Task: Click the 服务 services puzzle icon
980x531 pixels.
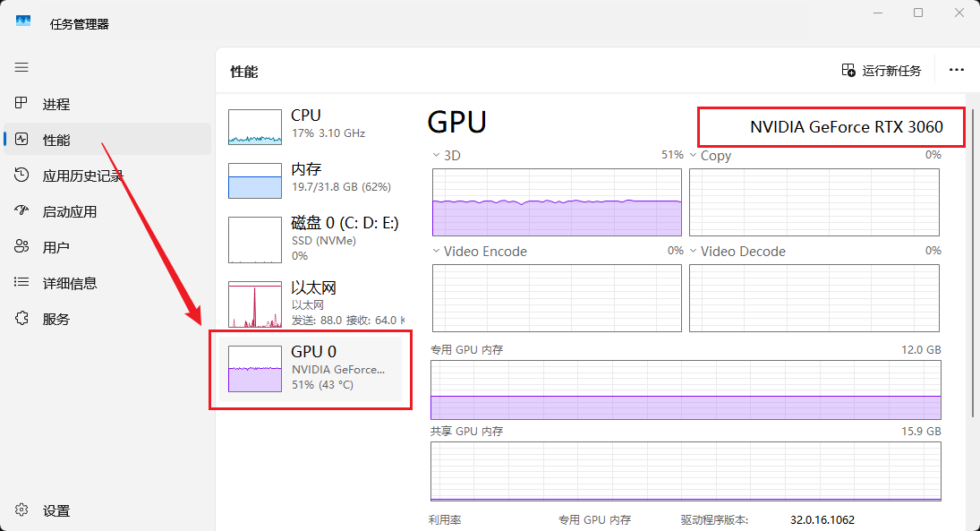Action: 21,319
